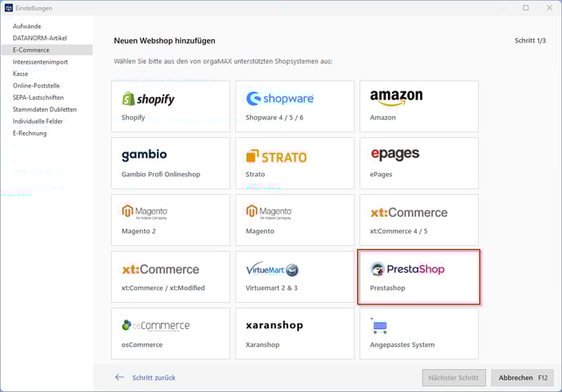Open Online-Poststelle settings
The width and height of the screenshot is (562, 392).
coord(36,85)
